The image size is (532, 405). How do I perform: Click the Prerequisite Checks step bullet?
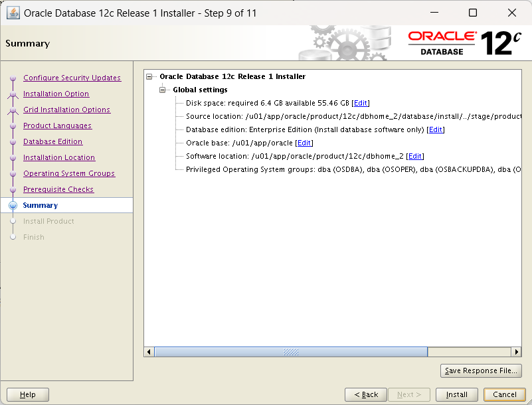(x=13, y=190)
